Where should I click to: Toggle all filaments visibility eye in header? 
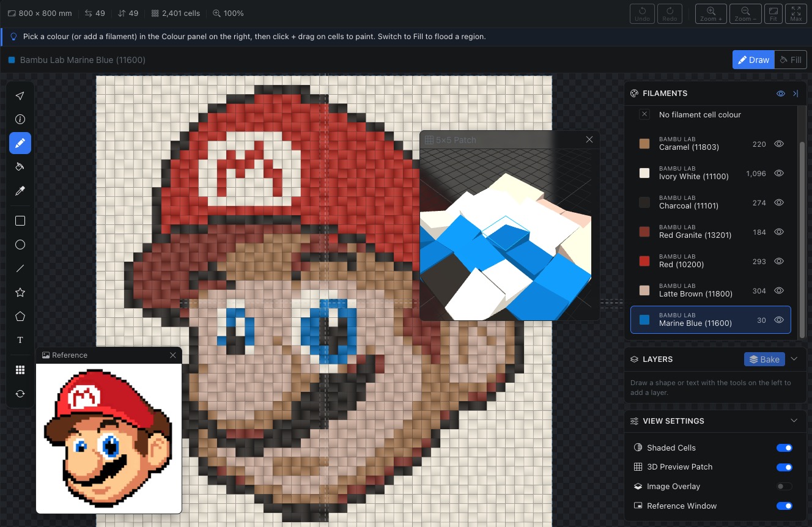[x=781, y=94]
